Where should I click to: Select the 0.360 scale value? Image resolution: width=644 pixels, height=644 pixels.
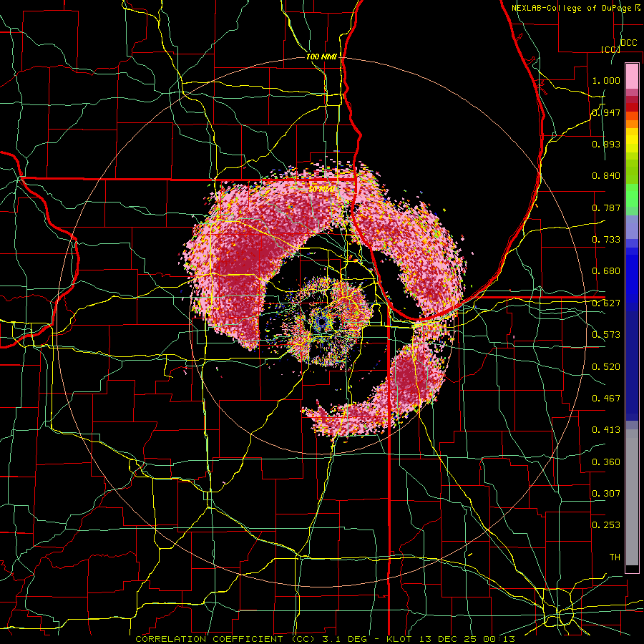coord(606,462)
